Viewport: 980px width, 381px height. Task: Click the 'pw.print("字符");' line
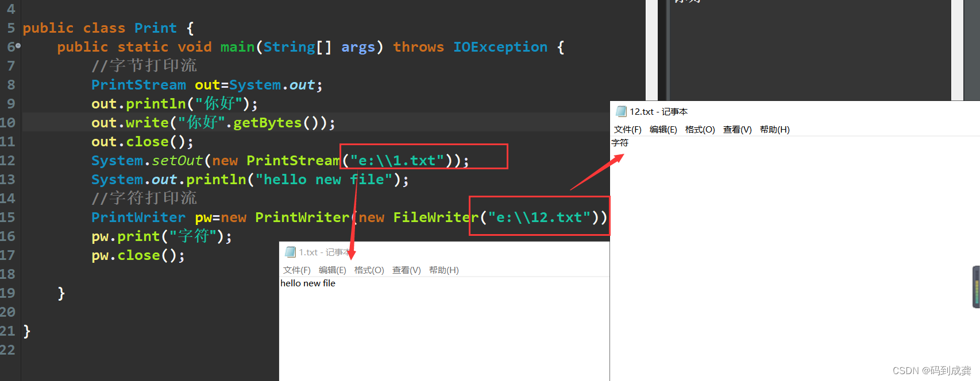[161, 236]
